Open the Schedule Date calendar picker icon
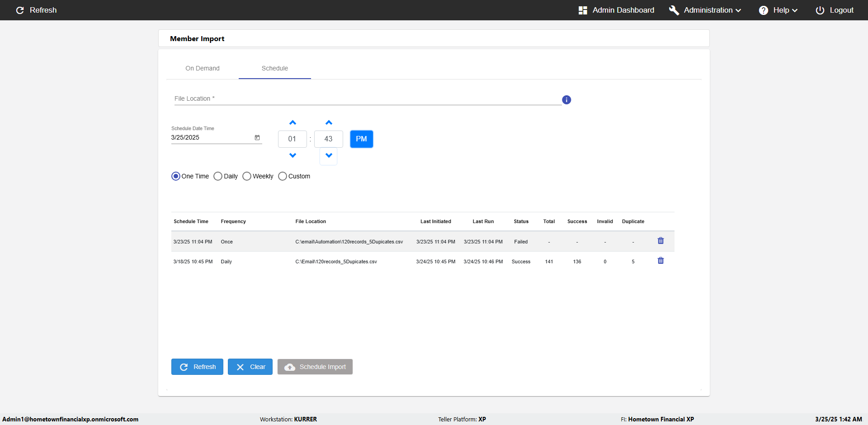Viewport: 868px width, 425px height. (x=257, y=138)
